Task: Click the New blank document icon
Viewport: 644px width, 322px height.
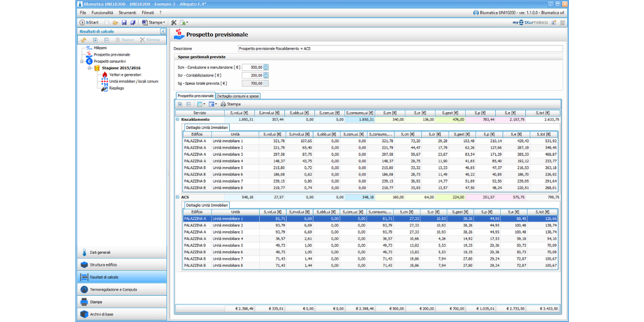Action: coord(107,23)
